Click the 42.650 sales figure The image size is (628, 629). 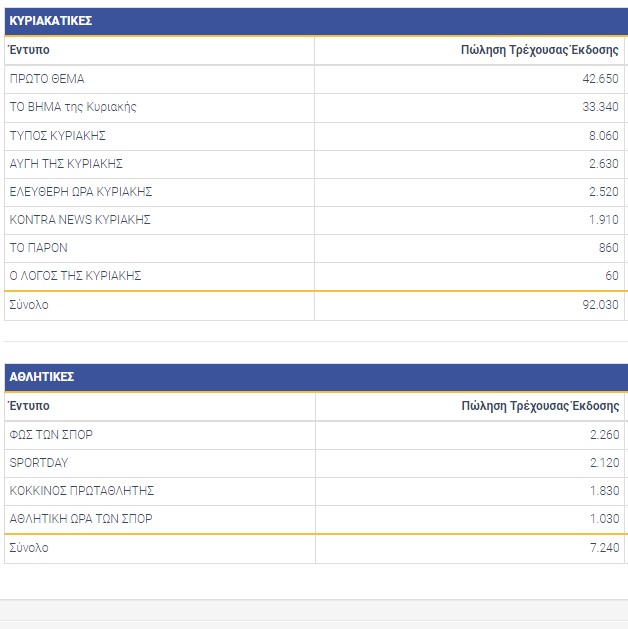pos(600,79)
